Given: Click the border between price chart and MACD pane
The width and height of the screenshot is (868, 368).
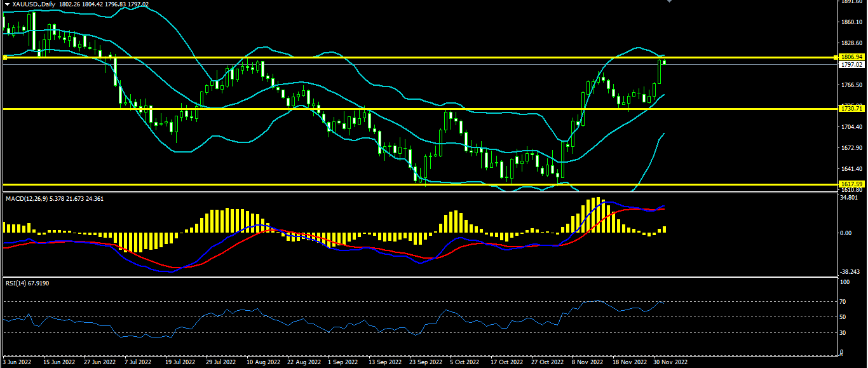Looking at the screenshot, I should tap(419, 193).
